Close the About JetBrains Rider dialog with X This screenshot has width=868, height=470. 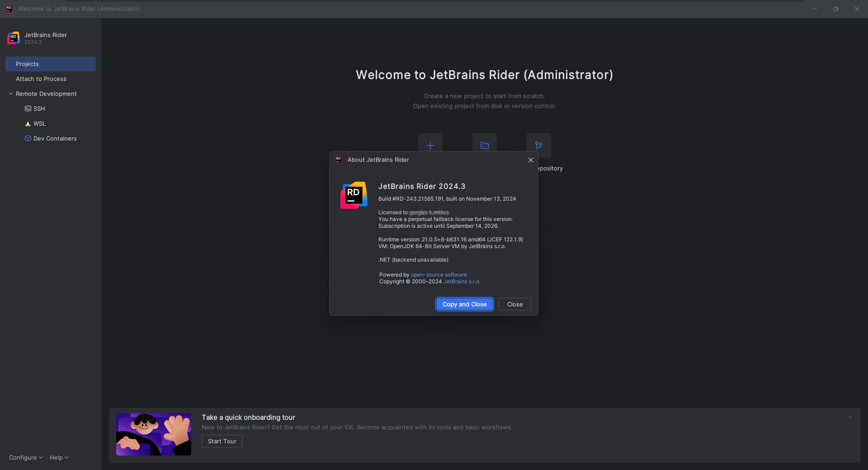[x=531, y=160]
